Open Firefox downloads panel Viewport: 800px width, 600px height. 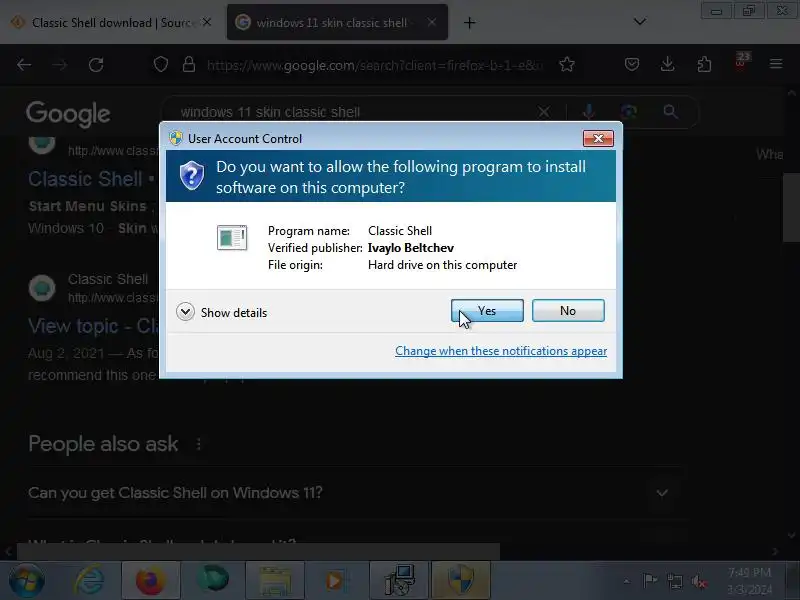tap(667, 64)
